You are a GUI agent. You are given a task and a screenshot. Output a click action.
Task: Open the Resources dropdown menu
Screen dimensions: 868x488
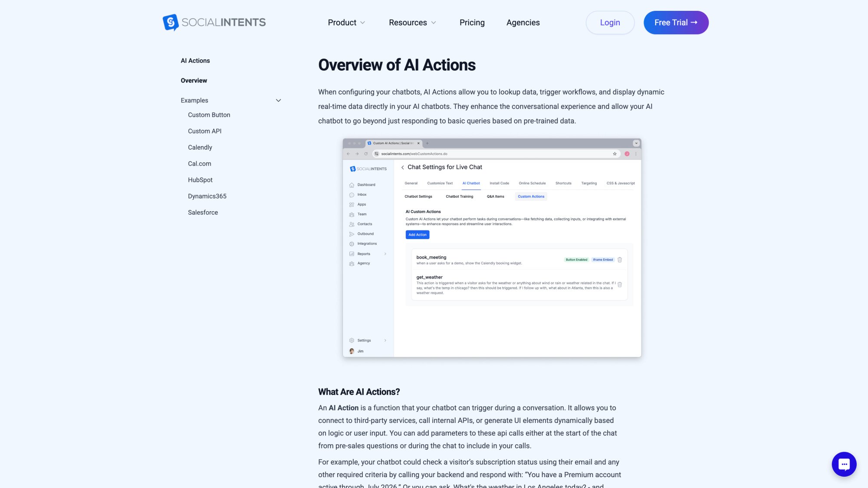pyautogui.click(x=411, y=22)
